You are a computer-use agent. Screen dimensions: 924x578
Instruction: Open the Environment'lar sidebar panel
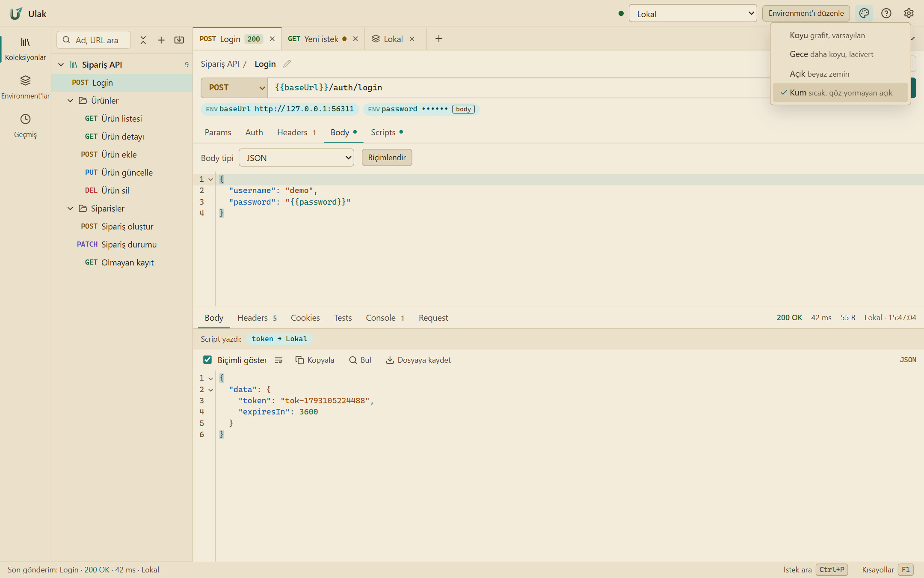coord(25,87)
